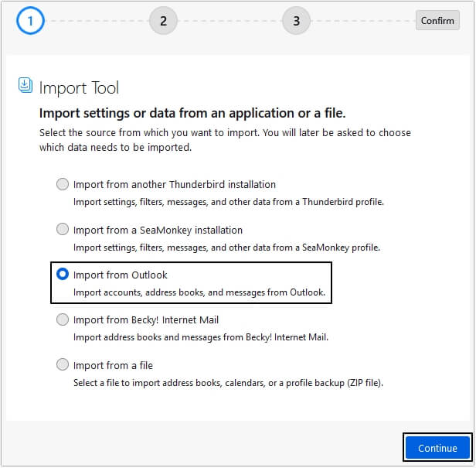Click the 'Import from a SeaMonkey installation' label
Image resolution: width=476 pixels, height=468 pixels.
tap(158, 230)
